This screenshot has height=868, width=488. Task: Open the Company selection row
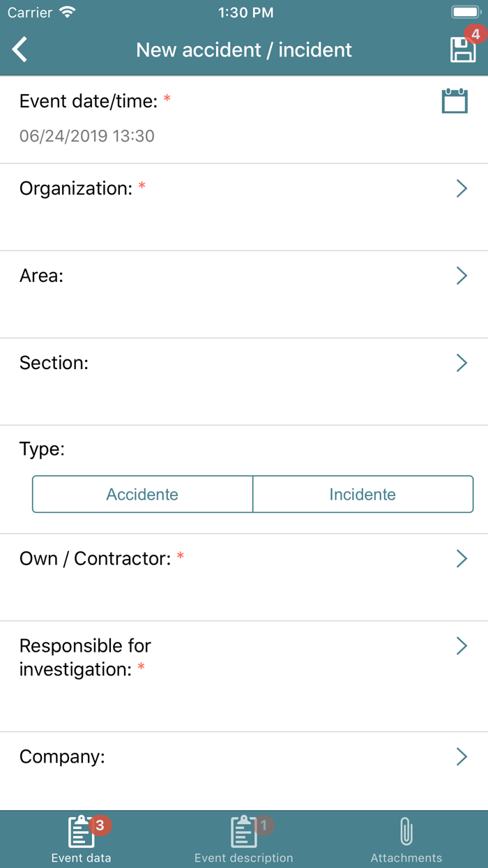(x=461, y=756)
